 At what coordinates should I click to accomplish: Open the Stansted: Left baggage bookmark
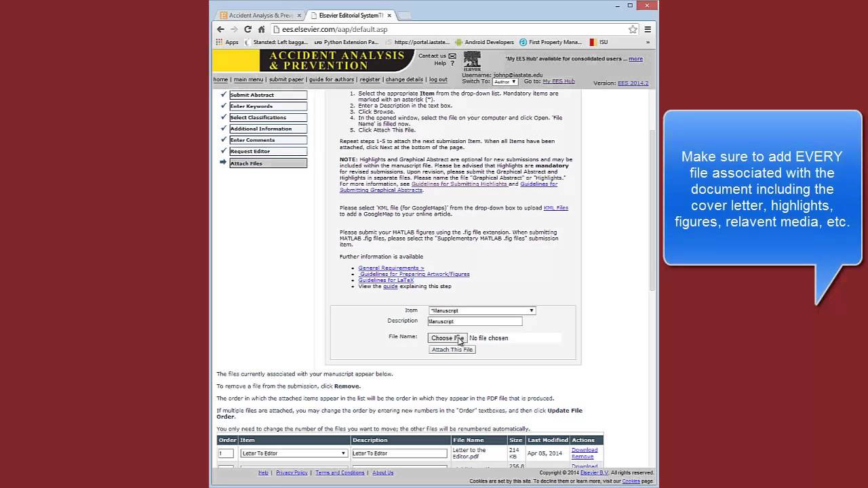[x=276, y=42]
